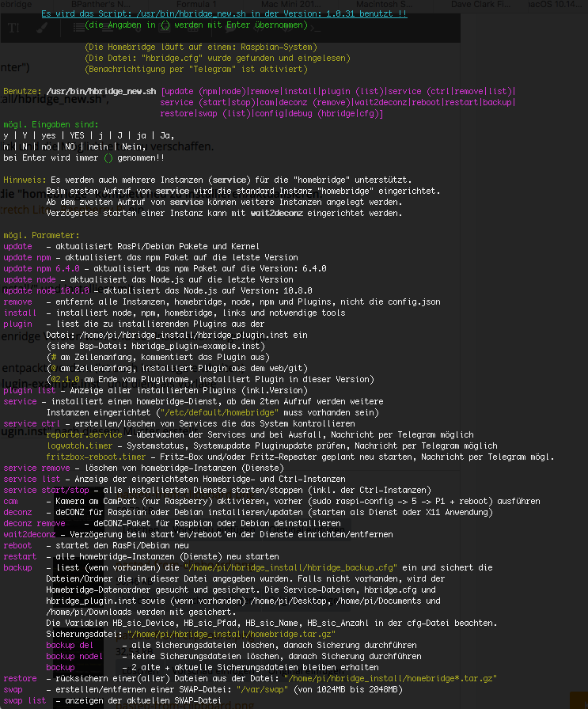Viewport: 588px width, 709px height.
Task: Select the brush icon behind the terminal
Action: click(42, 27)
